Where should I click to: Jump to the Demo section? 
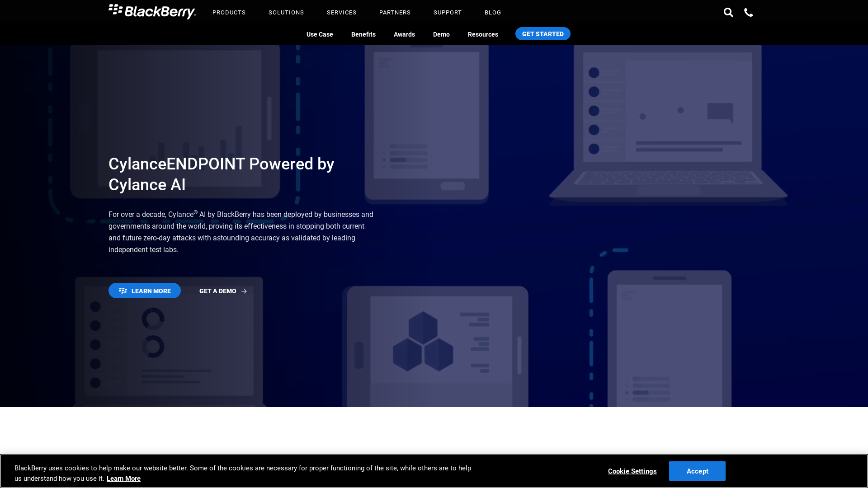pyautogui.click(x=441, y=34)
